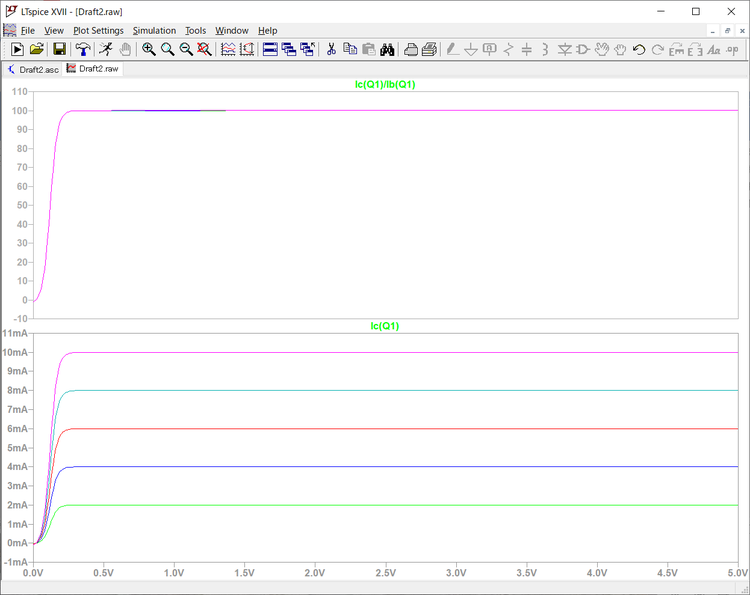Save using the floppy disk icon
Screen dimensions: 750x595
click(x=59, y=49)
